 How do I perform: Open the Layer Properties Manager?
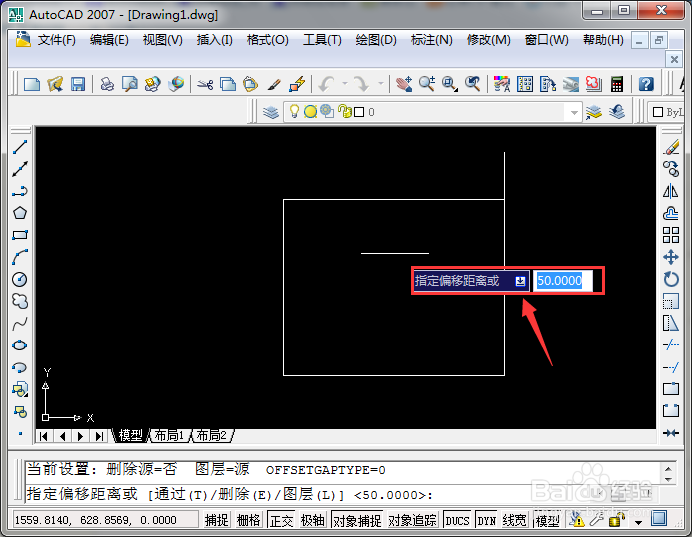(x=271, y=112)
